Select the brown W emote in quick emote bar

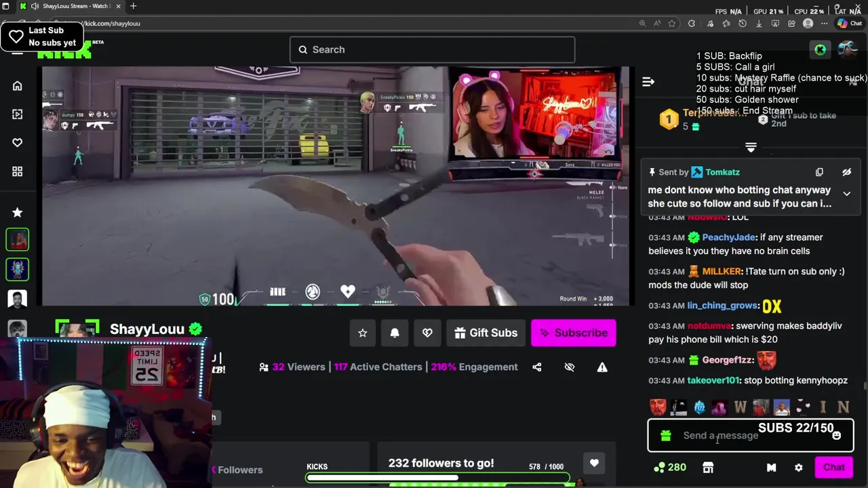[x=740, y=407]
